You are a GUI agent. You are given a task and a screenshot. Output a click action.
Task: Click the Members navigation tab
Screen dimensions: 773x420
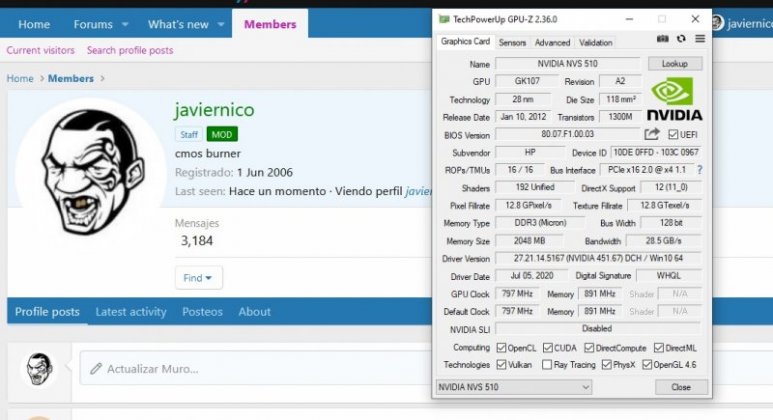coord(270,24)
